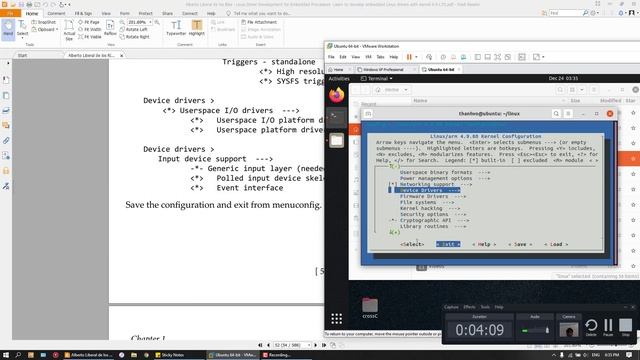
Task: Jump to the last page in the PDF navigation bar
Action: pos(324,345)
